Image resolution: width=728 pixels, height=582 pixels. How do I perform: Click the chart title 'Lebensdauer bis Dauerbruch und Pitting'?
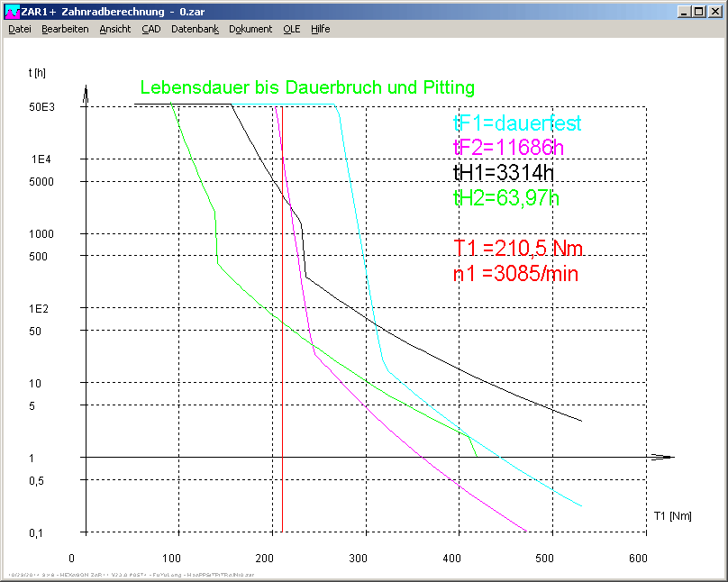[x=307, y=88]
